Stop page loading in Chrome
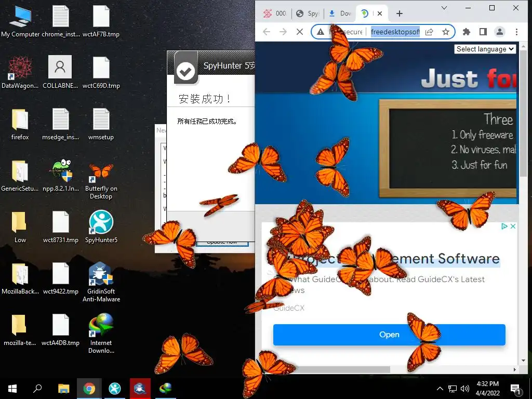Viewport: 532px width, 399px height. pyautogui.click(x=300, y=32)
